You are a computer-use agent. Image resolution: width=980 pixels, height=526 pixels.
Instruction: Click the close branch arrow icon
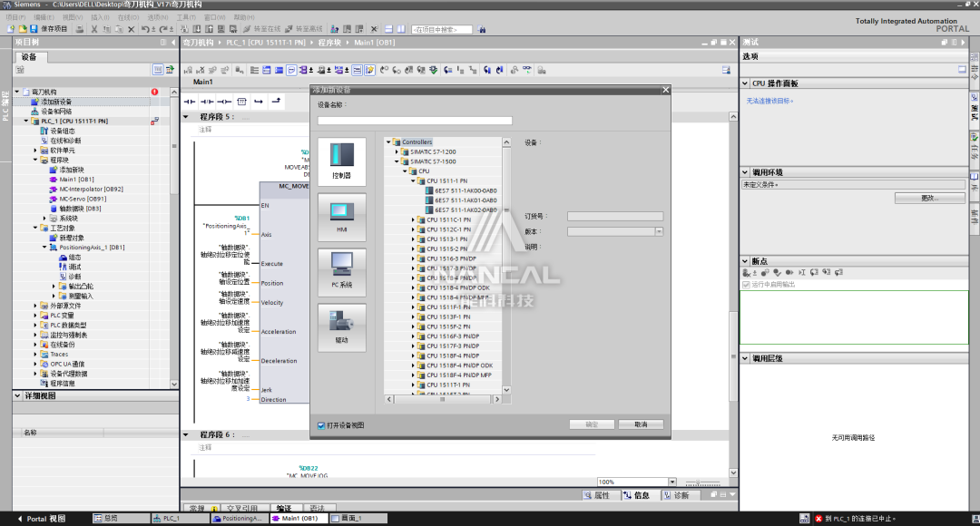click(x=276, y=102)
